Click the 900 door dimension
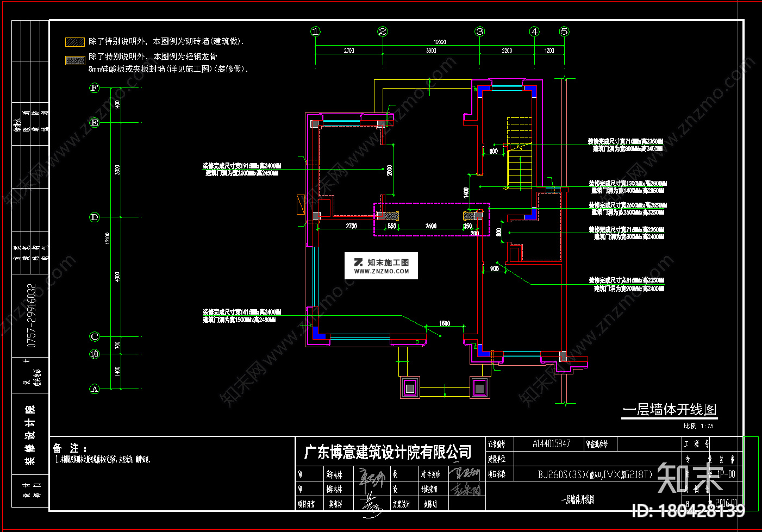762x532 pixels. tap(495, 268)
